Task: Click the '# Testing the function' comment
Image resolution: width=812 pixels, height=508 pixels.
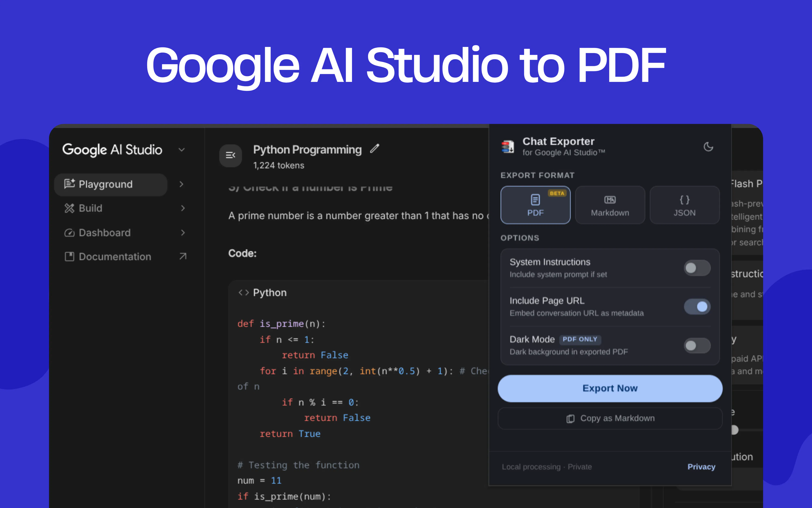Action: pyautogui.click(x=298, y=465)
